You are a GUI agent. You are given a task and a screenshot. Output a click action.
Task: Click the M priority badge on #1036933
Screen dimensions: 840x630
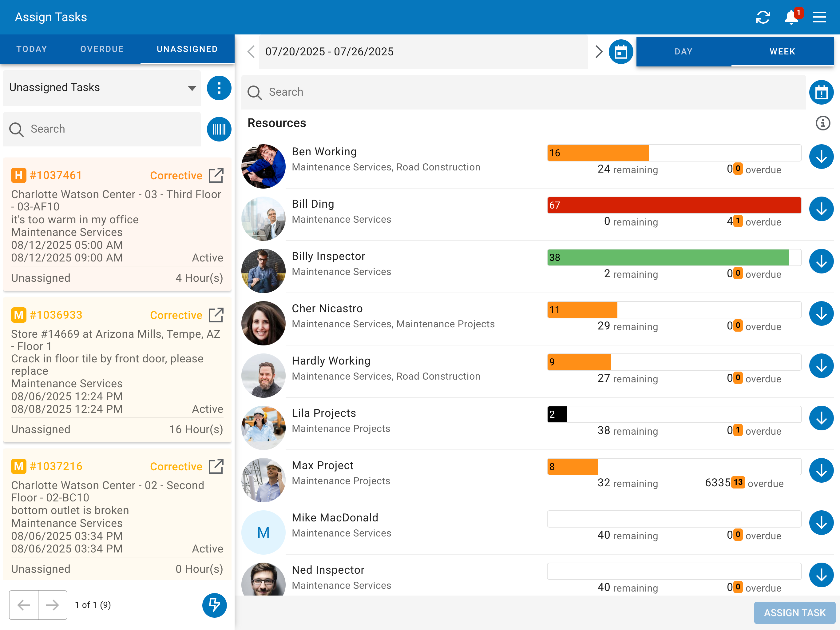19,315
